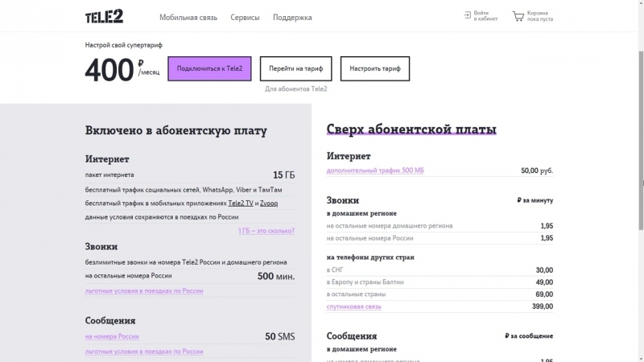Click the Tele2 logo
The image size is (644, 362).
click(x=104, y=16)
